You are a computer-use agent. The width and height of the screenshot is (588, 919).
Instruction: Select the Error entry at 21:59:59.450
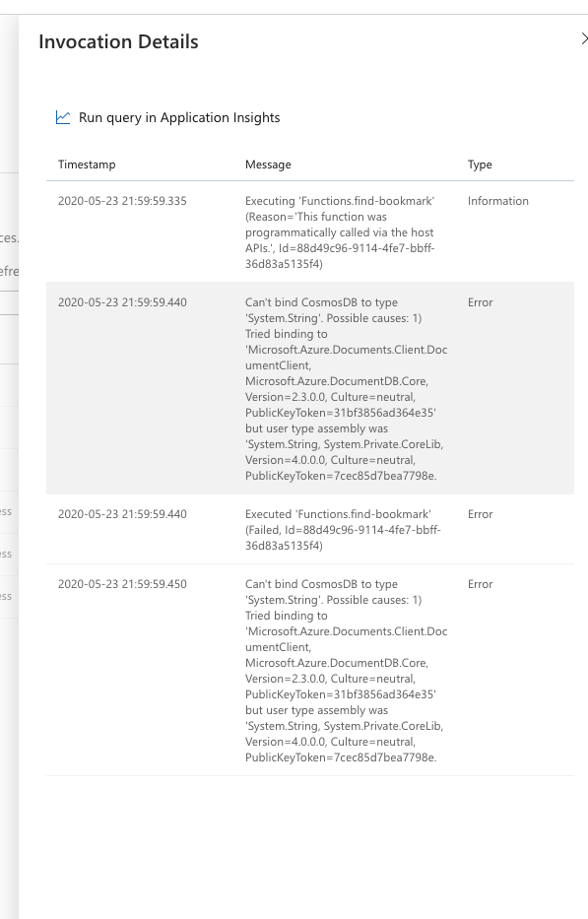[x=295, y=670]
